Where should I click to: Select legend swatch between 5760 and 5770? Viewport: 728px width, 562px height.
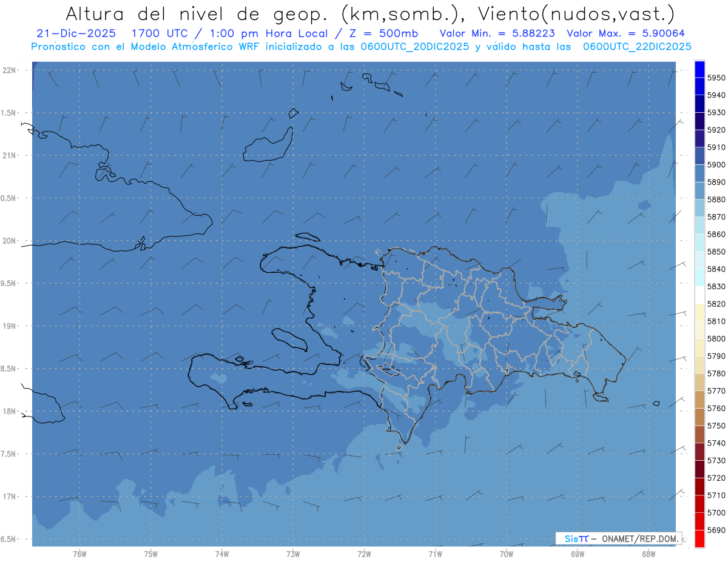[x=699, y=400]
